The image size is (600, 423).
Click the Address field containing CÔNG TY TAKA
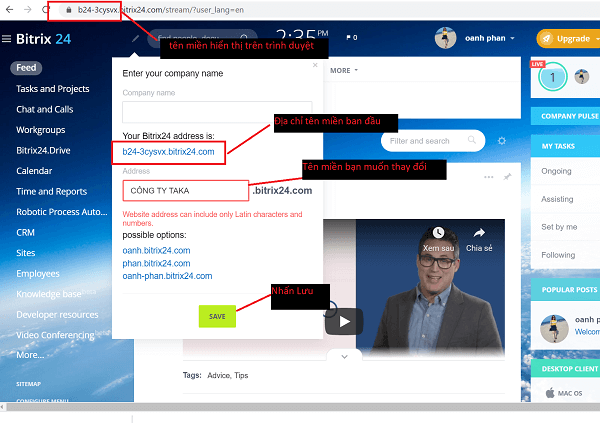(186, 191)
